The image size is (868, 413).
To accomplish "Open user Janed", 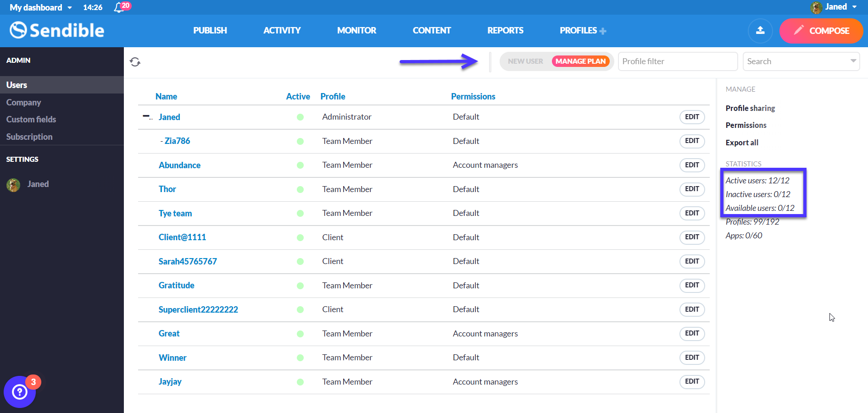I will (x=169, y=117).
